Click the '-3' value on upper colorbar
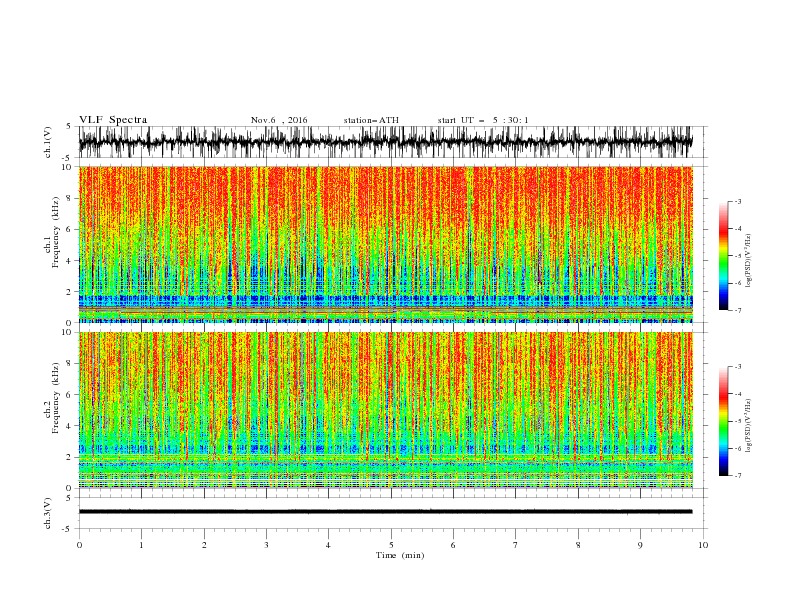This screenshot has height=612, width=792. coord(737,201)
